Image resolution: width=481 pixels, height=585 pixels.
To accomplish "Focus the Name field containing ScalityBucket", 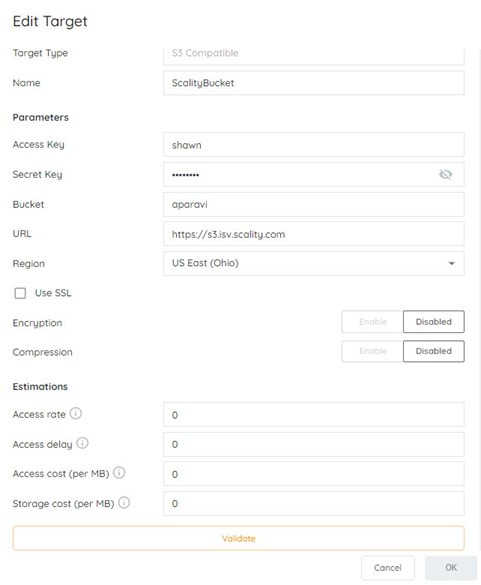I will click(314, 83).
